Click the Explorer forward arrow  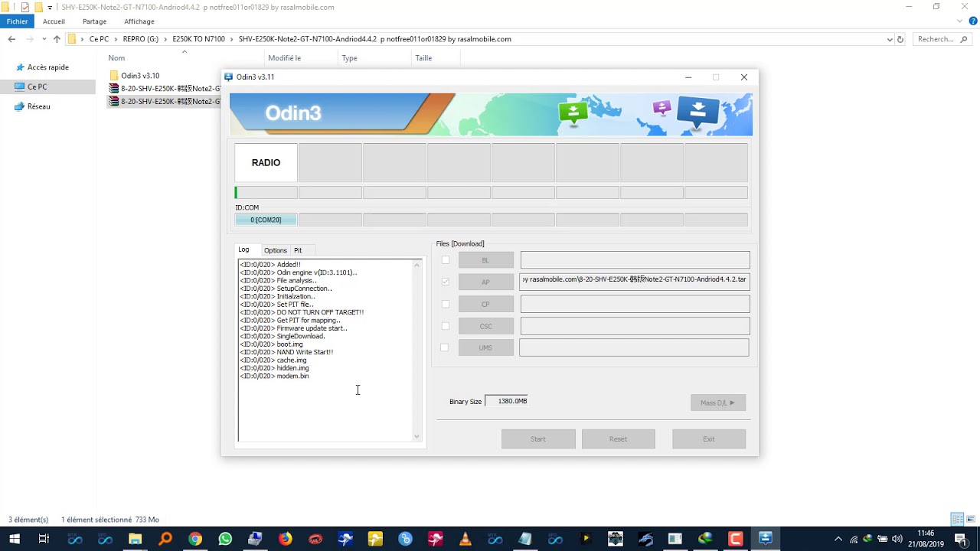[x=30, y=39]
